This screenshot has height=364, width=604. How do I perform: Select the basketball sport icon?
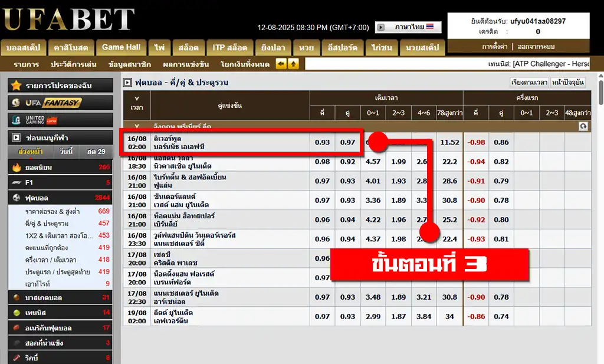[17, 297]
